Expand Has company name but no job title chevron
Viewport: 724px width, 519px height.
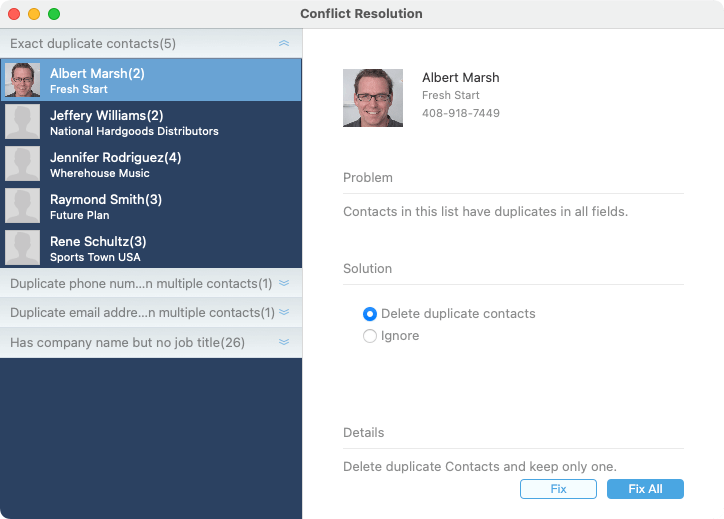pyautogui.click(x=284, y=342)
